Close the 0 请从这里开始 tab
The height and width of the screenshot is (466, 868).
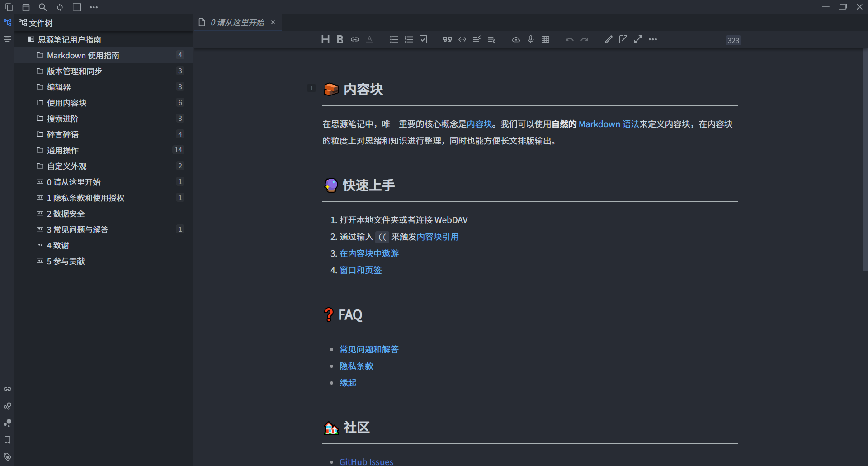click(x=273, y=22)
